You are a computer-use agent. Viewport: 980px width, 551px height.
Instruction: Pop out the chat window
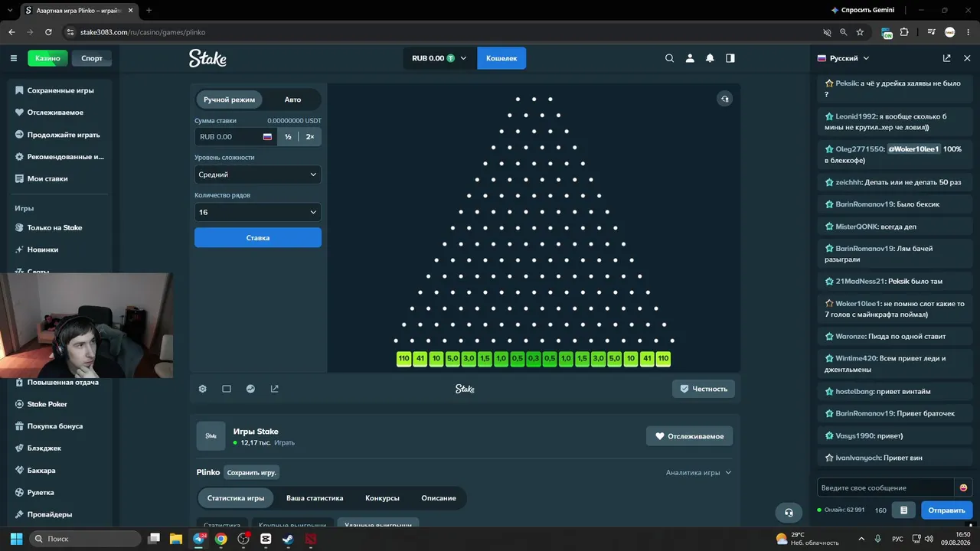947,58
